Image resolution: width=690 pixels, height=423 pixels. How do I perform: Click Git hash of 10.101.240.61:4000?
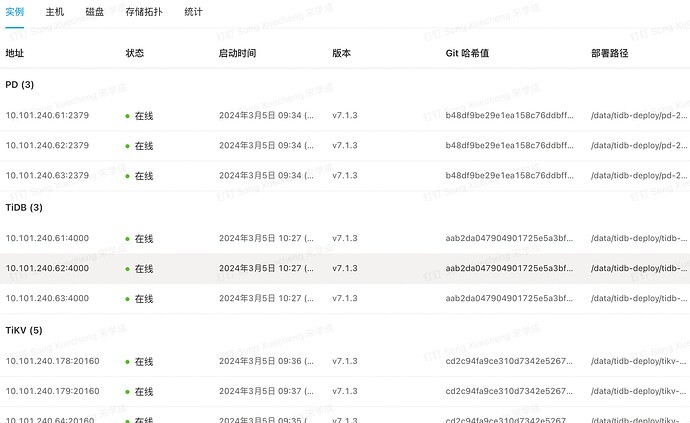click(509, 238)
